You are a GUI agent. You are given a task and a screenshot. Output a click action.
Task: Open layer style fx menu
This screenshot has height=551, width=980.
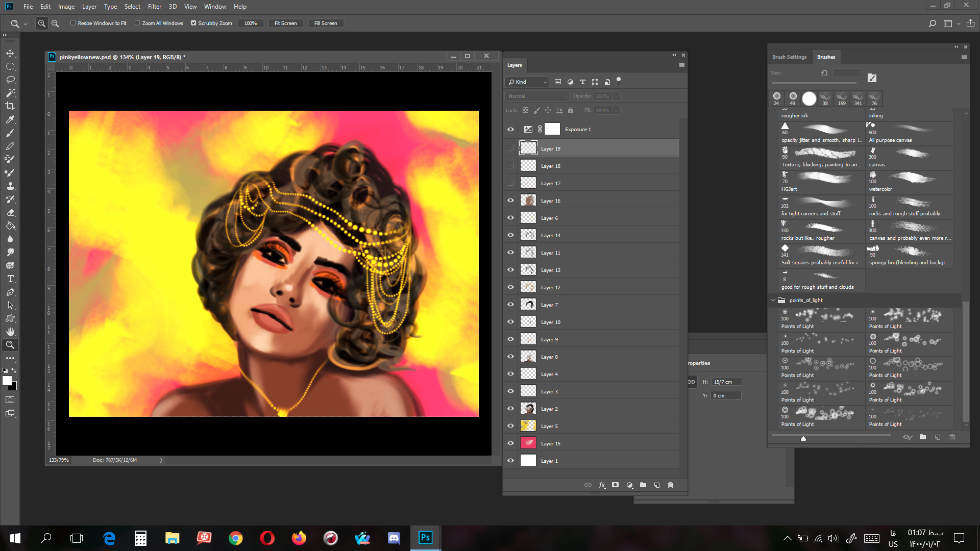pos(602,485)
